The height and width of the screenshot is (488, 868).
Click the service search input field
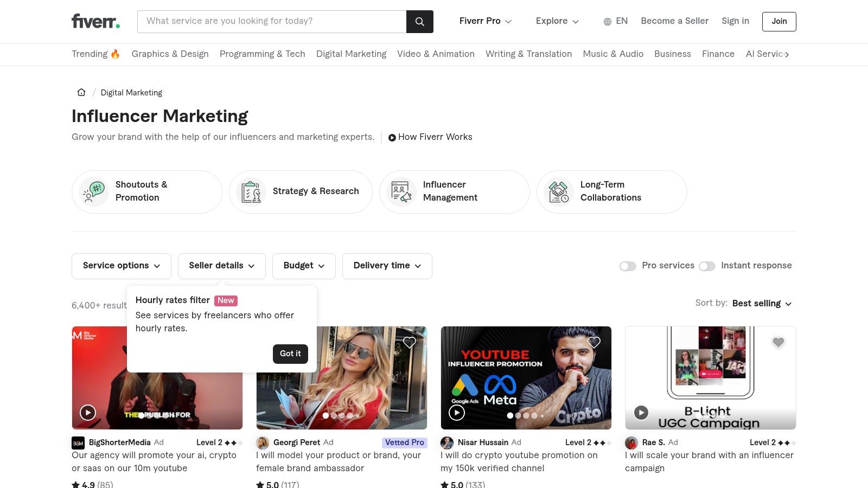point(271,22)
